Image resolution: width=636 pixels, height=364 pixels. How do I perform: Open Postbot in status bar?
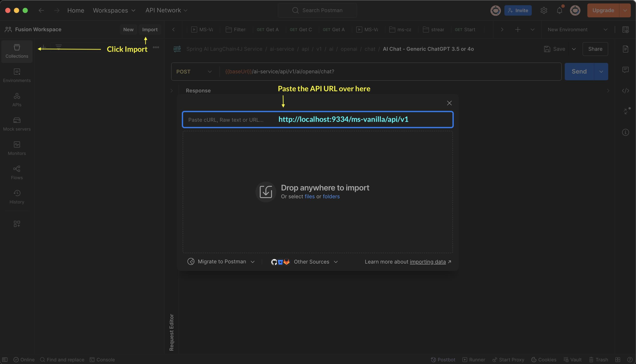point(443,359)
